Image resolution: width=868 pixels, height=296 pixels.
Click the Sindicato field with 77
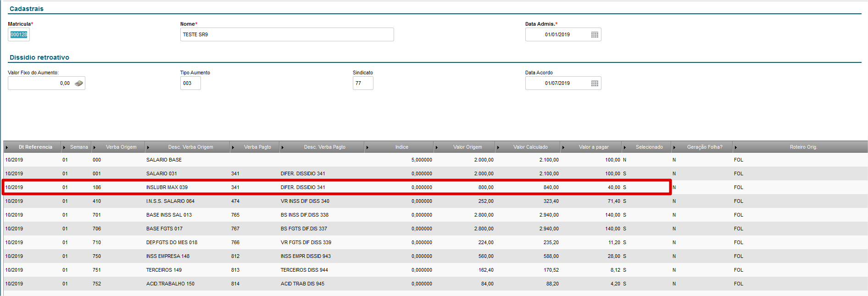363,83
